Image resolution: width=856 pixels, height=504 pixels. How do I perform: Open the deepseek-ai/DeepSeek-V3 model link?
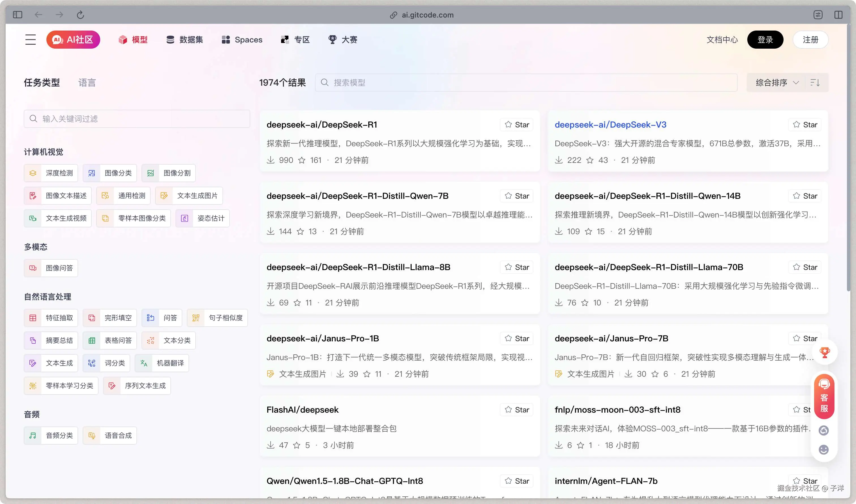[x=610, y=125]
